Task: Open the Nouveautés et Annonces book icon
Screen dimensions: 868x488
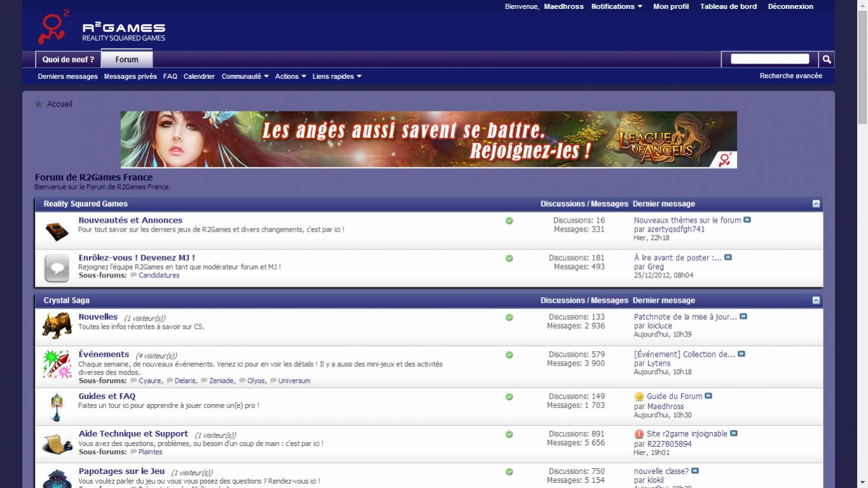Action: pos(57,230)
